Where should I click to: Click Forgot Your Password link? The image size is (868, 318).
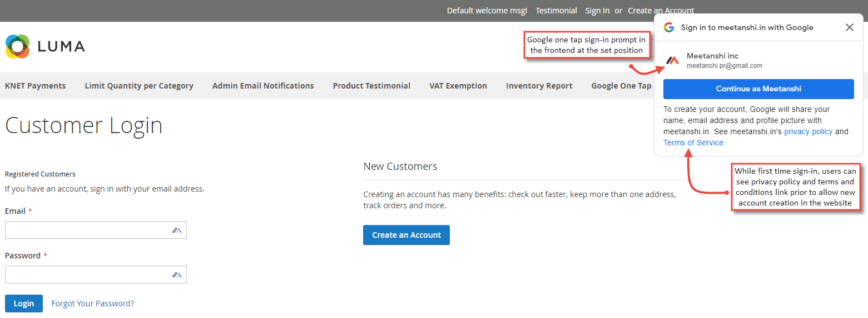(x=93, y=304)
